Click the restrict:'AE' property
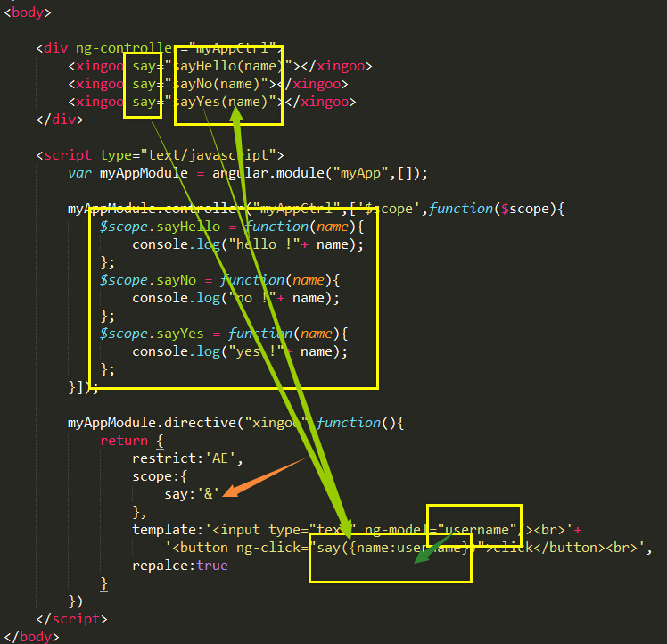667x644 pixels. [x=187, y=458]
